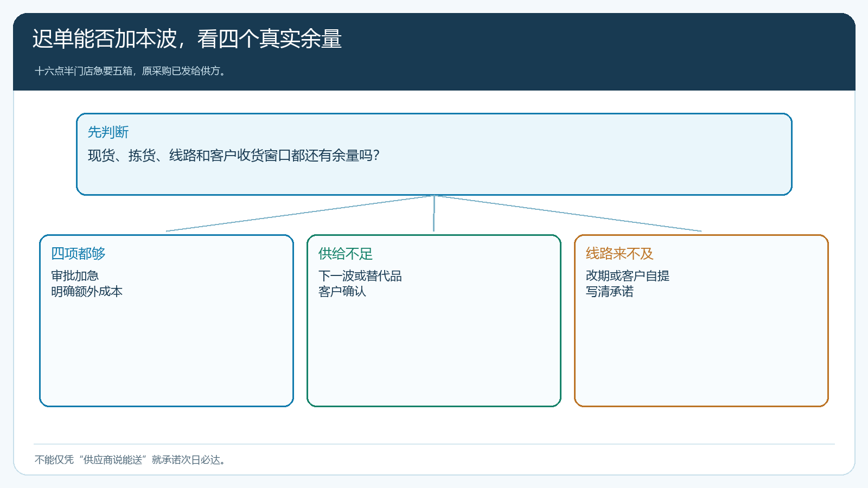Click the footer note 不能仅凭“供应商说能送”就承诺次日必达。

coord(131,460)
